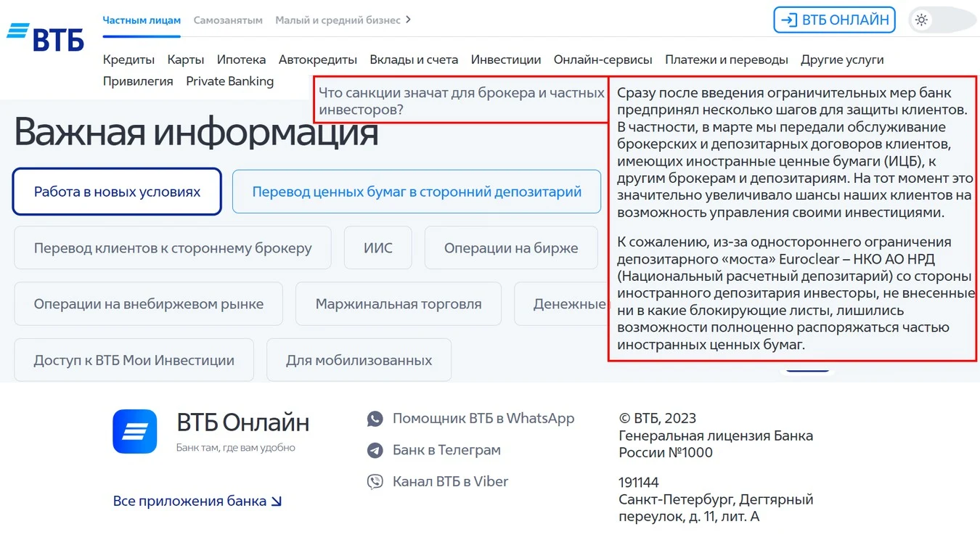Viewport: 980px width, 540px height.
Task: Go to the Private Banking section
Action: coord(229,81)
